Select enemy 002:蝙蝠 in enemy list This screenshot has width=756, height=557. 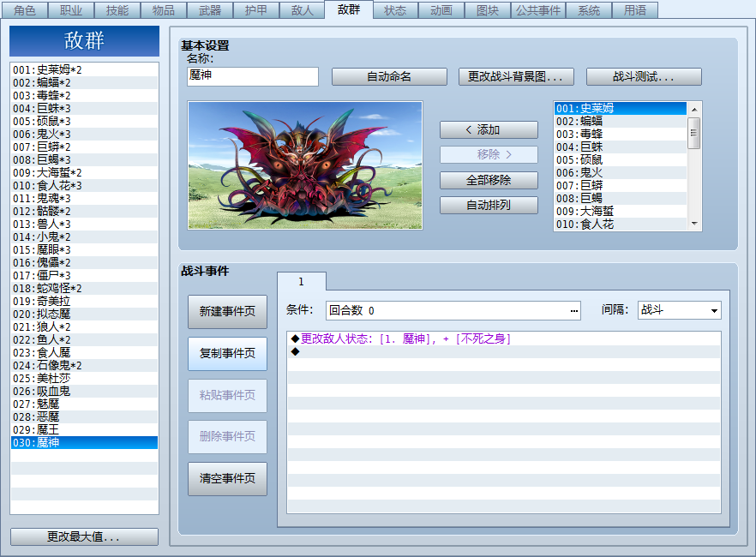tap(621, 121)
